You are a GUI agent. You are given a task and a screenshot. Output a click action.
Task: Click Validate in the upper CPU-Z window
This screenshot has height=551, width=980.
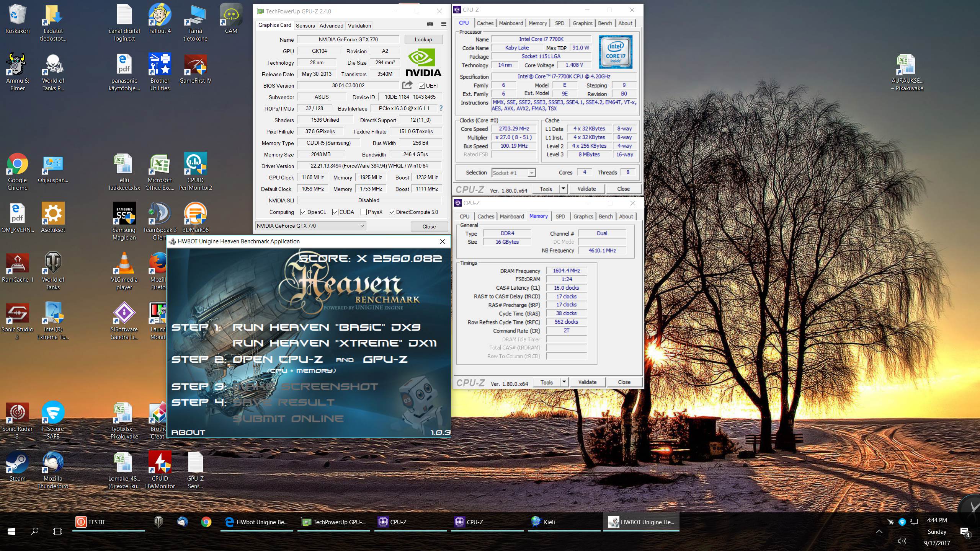(586, 189)
